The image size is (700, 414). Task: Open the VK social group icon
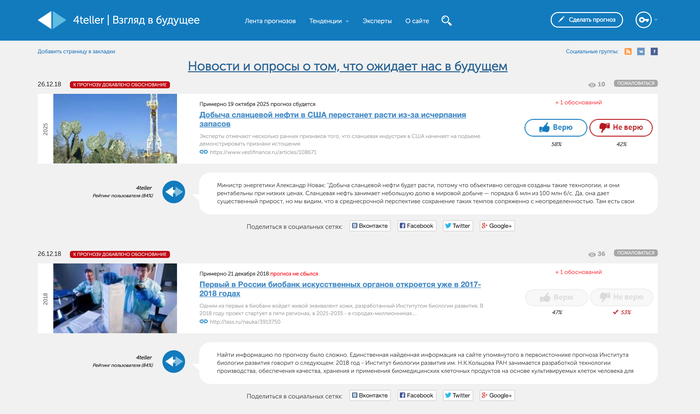tap(640, 50)
